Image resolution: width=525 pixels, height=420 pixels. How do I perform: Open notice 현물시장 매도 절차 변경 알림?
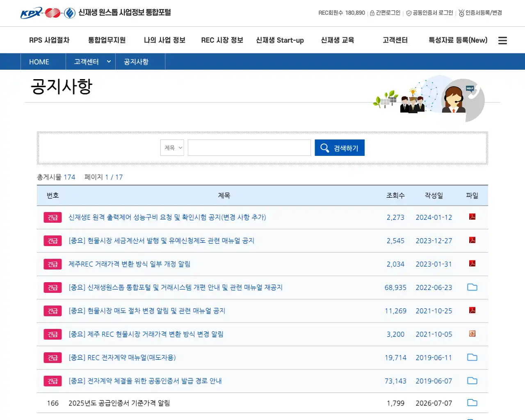pyautogui.click(x=147, y=311)
